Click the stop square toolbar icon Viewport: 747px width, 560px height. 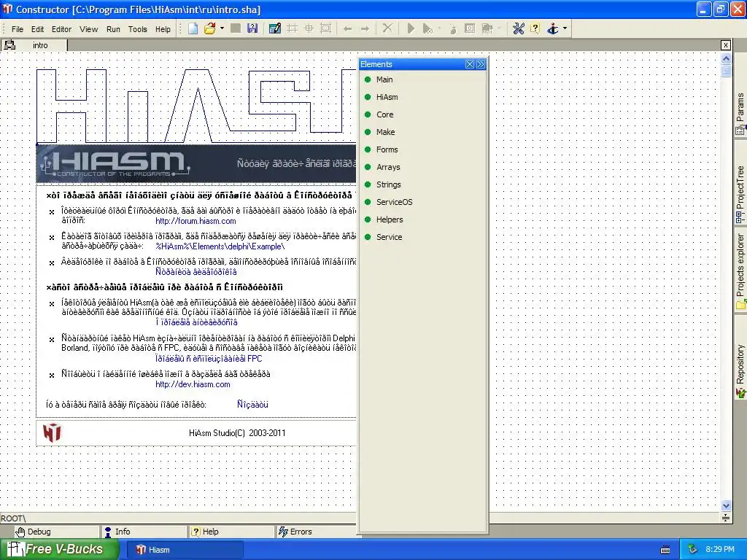(470, 28)
